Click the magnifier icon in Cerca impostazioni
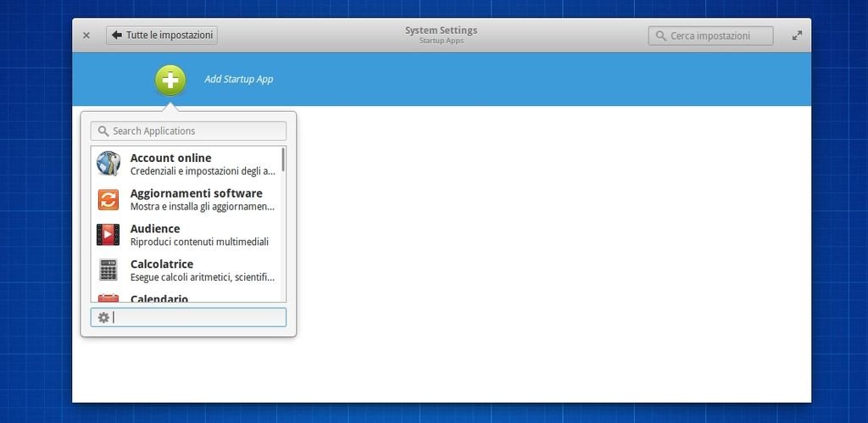 pos(661,36)
